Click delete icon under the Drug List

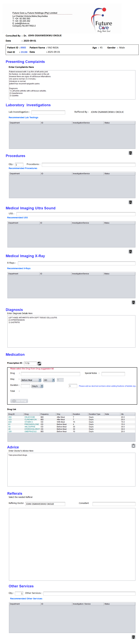point(133,446)
